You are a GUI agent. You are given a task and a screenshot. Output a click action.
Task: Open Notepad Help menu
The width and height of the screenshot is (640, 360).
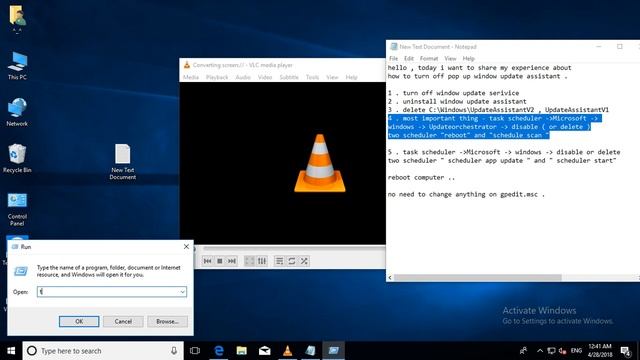469,59
